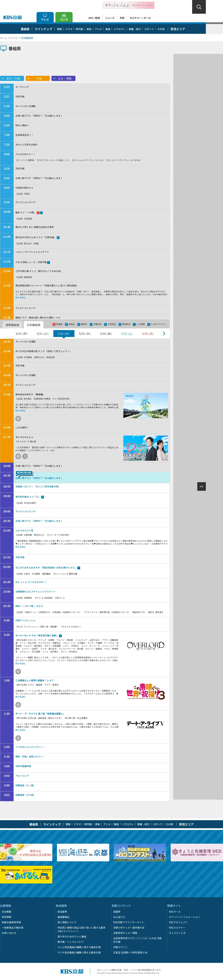The image size is (223, 980).
Task: Open the きょうと危機管理WEB banner
Action: [197, 853]
